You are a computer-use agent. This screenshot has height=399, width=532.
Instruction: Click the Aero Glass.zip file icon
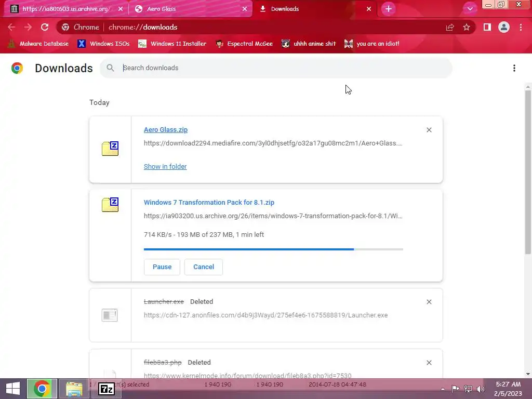(x=110, y=149)
